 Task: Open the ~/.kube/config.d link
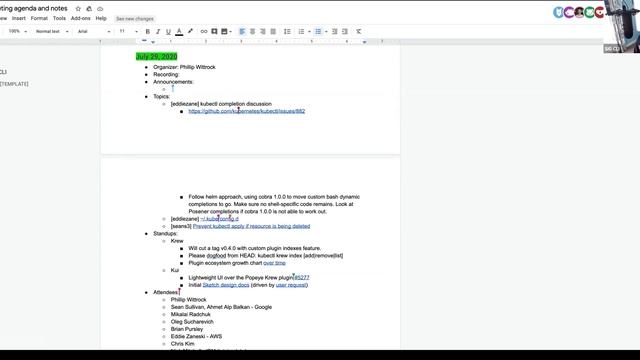(219, 219)
